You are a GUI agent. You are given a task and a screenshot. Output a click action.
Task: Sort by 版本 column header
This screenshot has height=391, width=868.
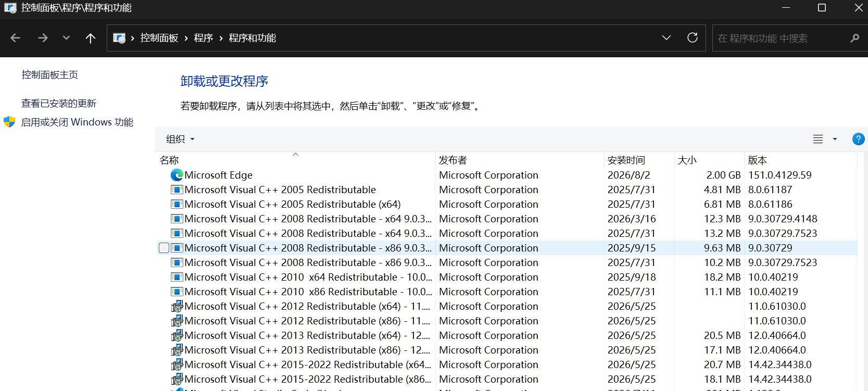801,160
